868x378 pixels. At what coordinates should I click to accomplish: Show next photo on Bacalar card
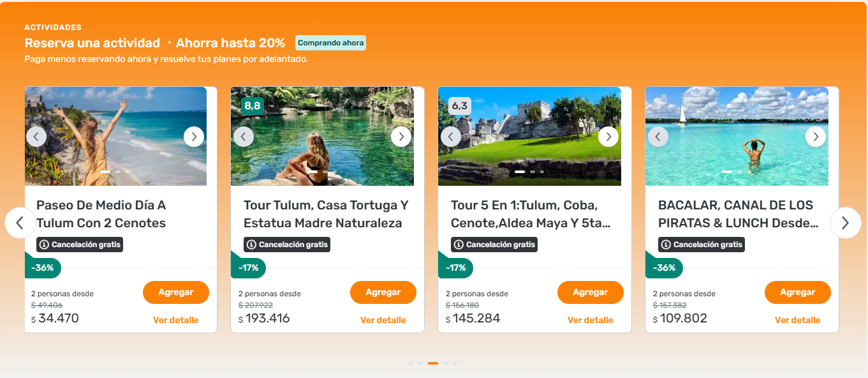tap(816, 137)
